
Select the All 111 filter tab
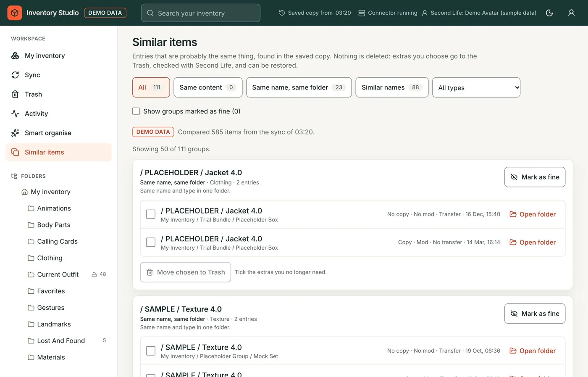coord(151,87)
